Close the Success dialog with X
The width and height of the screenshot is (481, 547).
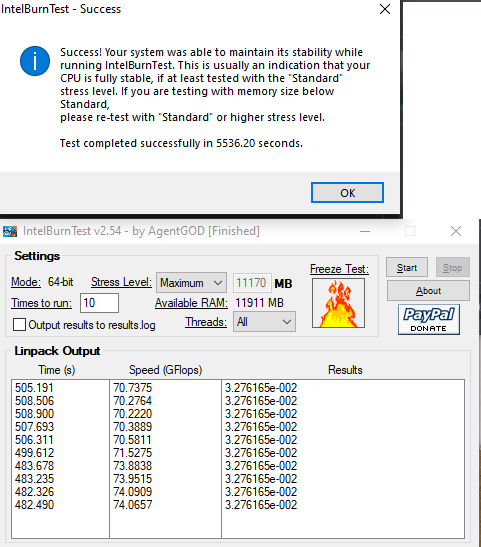(x=385, y=9)
